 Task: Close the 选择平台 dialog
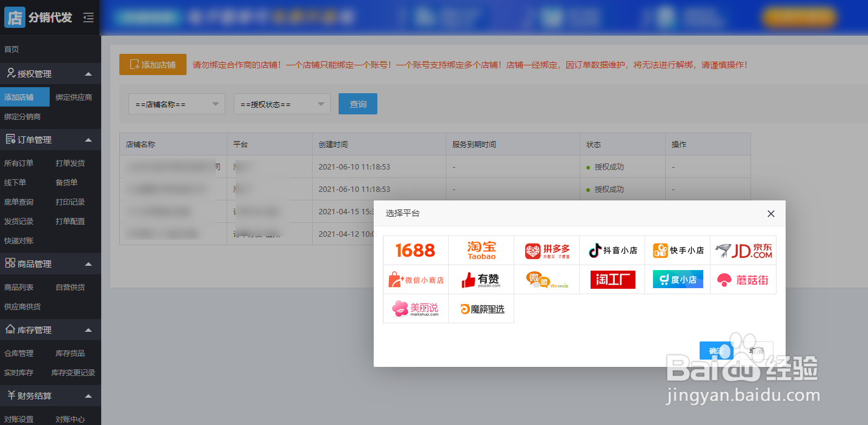point(770,214)
